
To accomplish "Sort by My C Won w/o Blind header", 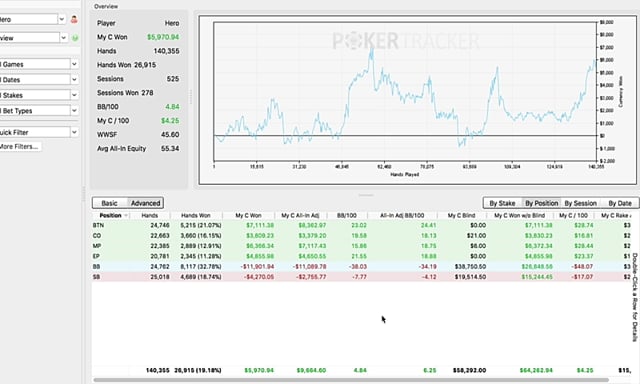I will coord(520,215).
